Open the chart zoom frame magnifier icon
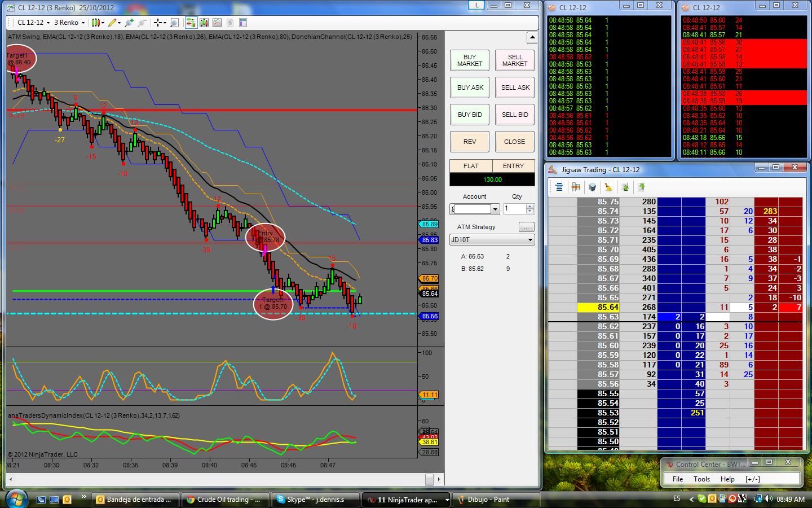This screenshot has height=508, width=812. [175, 23]
